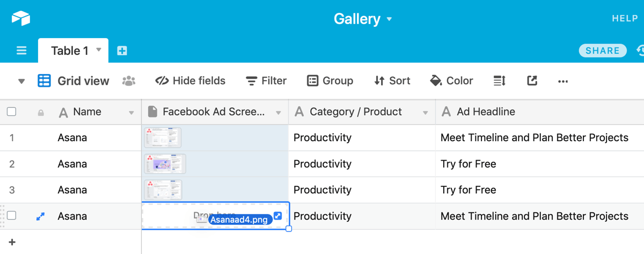Select Productivity cell in row 2
The image size is (644, 254).
tap(362, 164)
